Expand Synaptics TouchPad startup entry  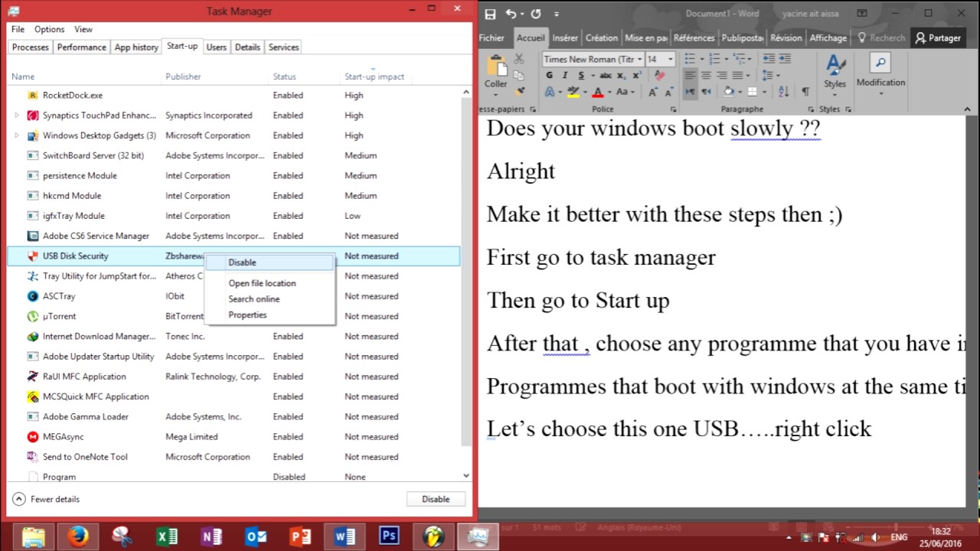17,116
